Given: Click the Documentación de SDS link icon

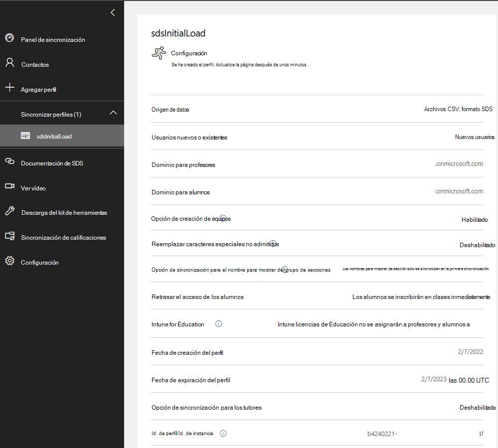Looking at the screenshot, I should [x=9, y=161].
